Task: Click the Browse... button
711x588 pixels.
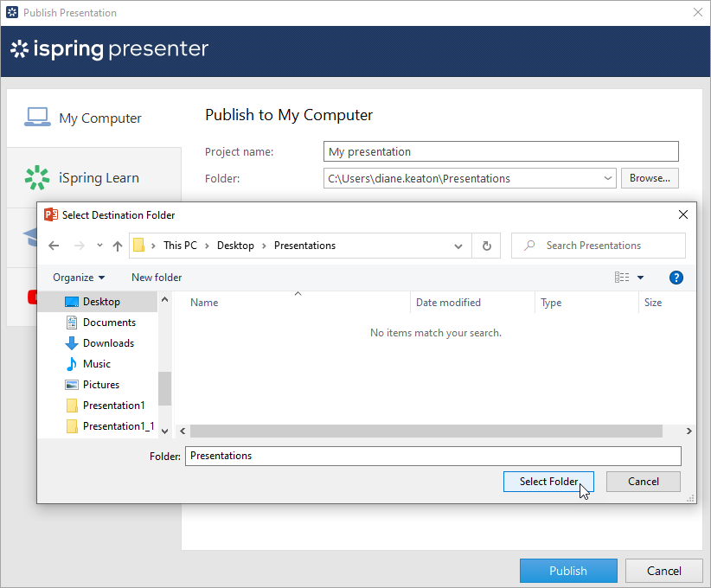Action: (x=650, y=178)
